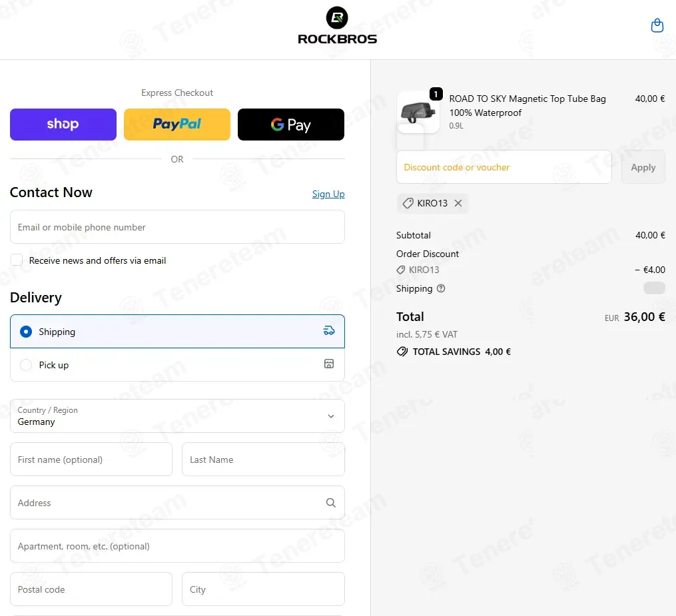Viewport: 676px width, 616px height.
Task: Pay with Google Pay button
Action: pyautogui.click(x=290, y=125)
